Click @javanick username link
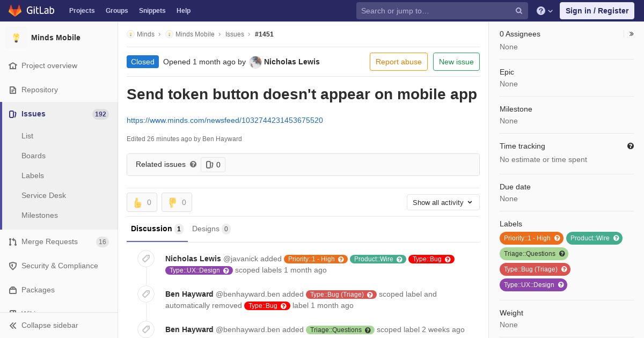 (x=240, y=259)
